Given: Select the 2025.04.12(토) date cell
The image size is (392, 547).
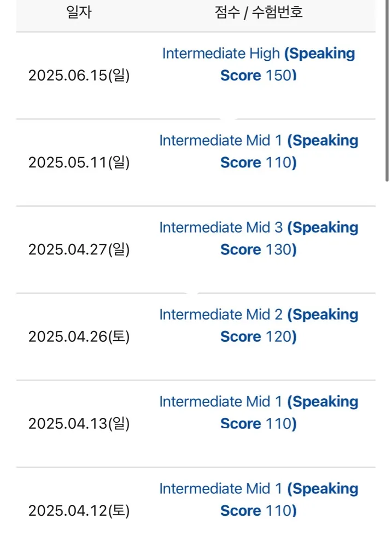Looking at the screenshot, I should point(79,511).
